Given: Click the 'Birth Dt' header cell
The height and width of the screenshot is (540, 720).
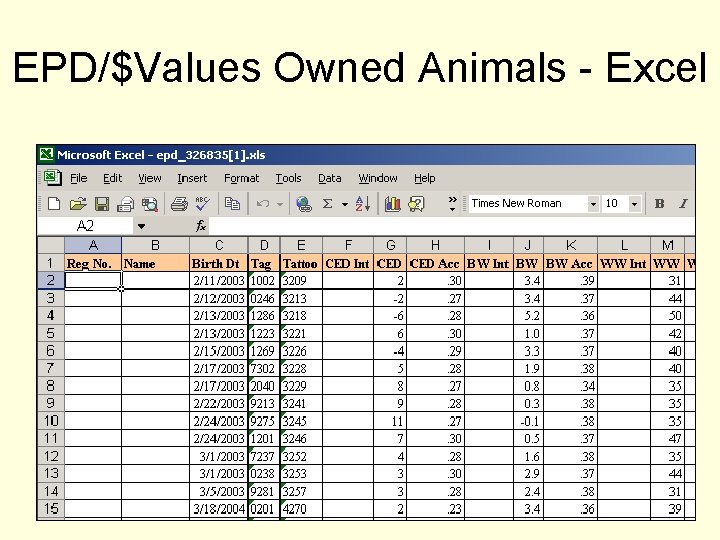Looking at the screenshot, I should point(219,263).
